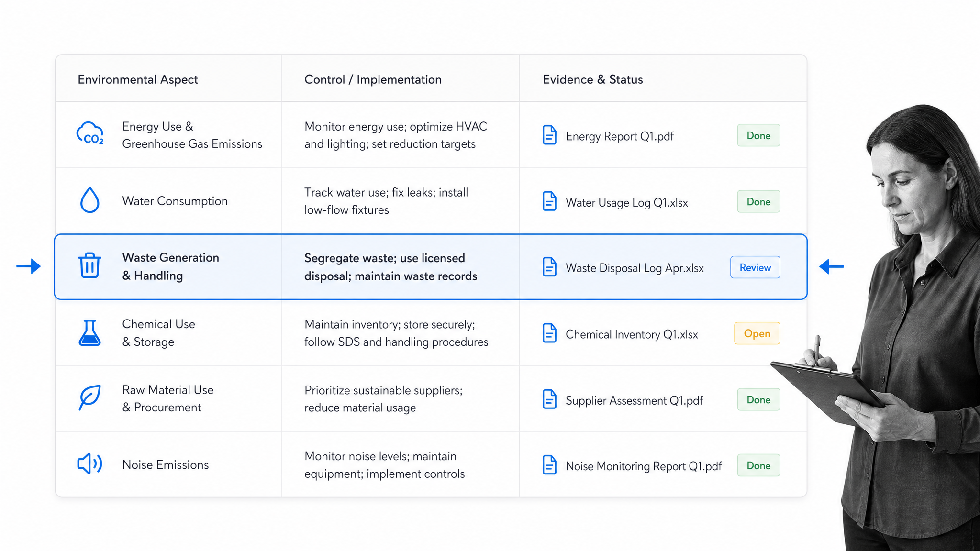Open the Energy Report Q1.pdf file icon
The image size is (980, 551).
tap(549, 135)
